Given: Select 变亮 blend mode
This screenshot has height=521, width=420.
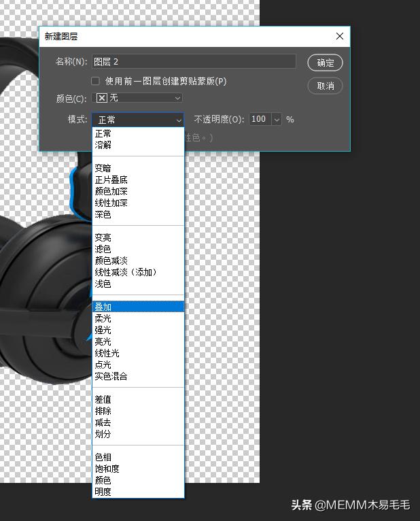Looking at the screenshot, I should point(138,237).
